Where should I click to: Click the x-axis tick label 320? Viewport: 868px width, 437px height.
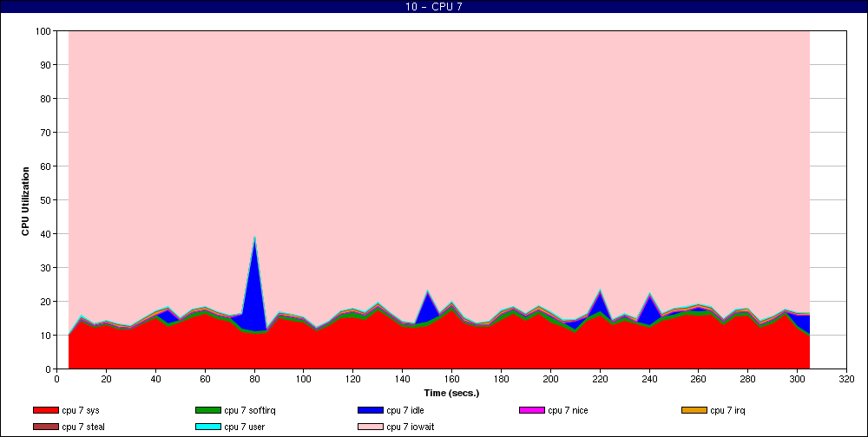847,380
